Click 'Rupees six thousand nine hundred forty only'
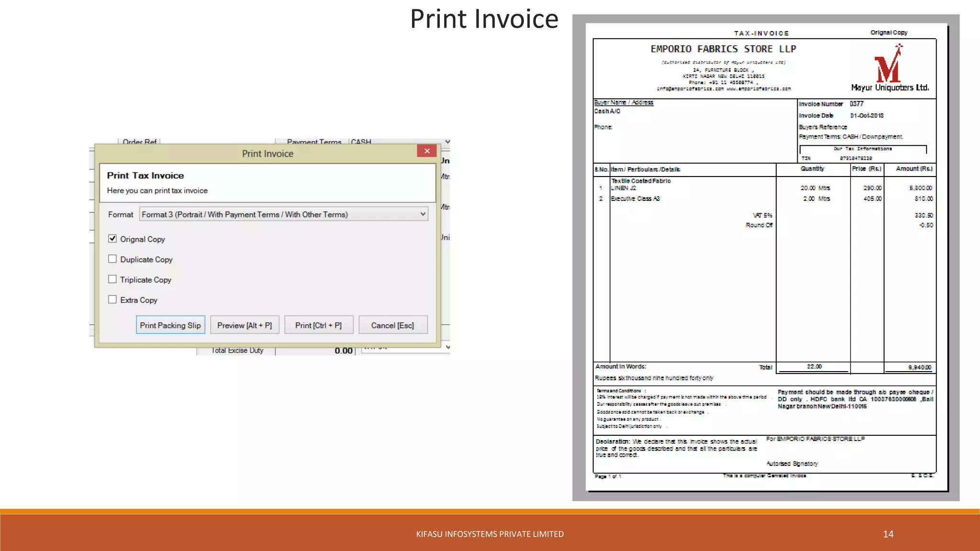This screenshot has width=980, height=551. (x=654, y=378)
